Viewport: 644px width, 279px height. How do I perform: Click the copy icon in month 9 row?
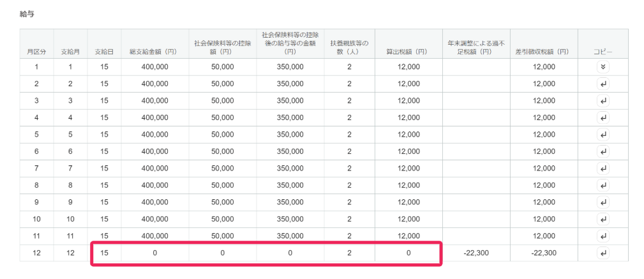pos(603,202)
